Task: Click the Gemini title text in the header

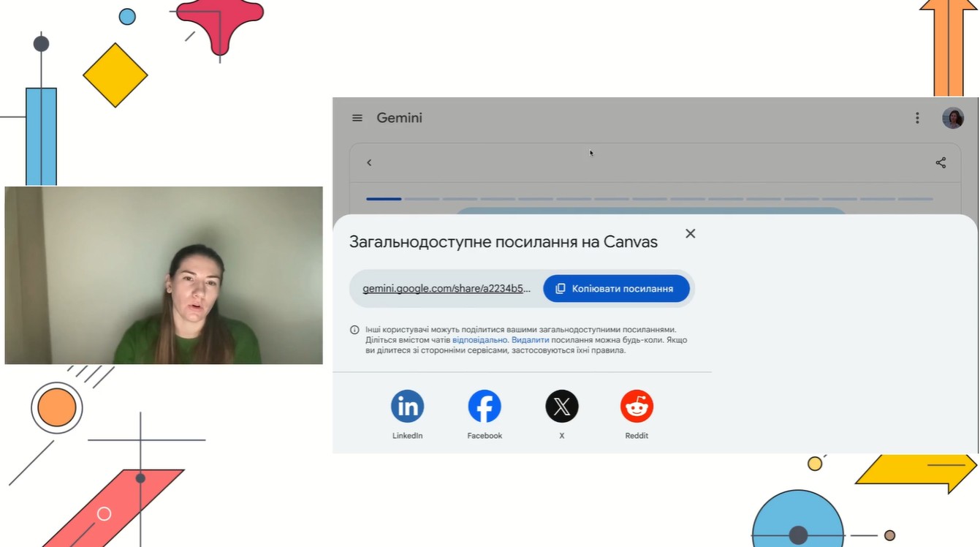Action: (x=399, y=118)
